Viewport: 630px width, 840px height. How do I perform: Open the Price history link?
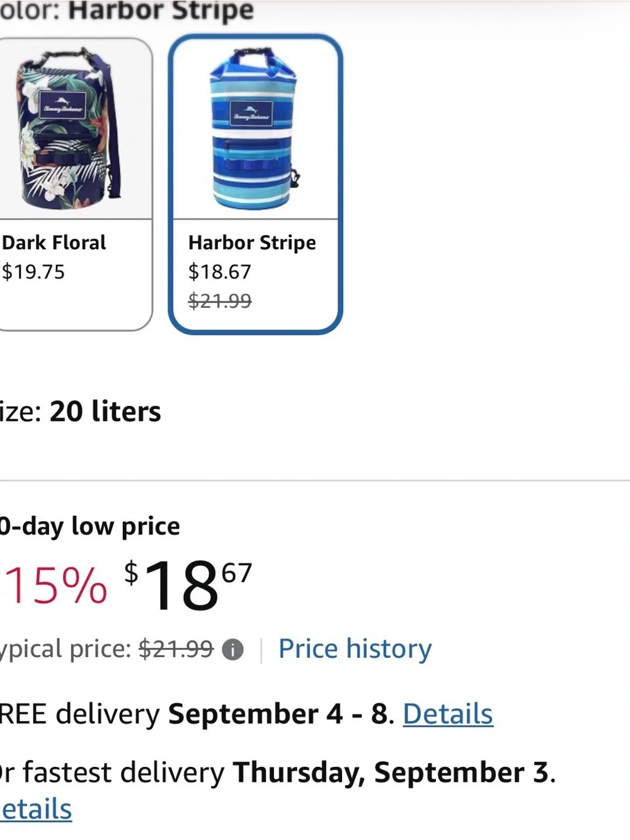355,648
